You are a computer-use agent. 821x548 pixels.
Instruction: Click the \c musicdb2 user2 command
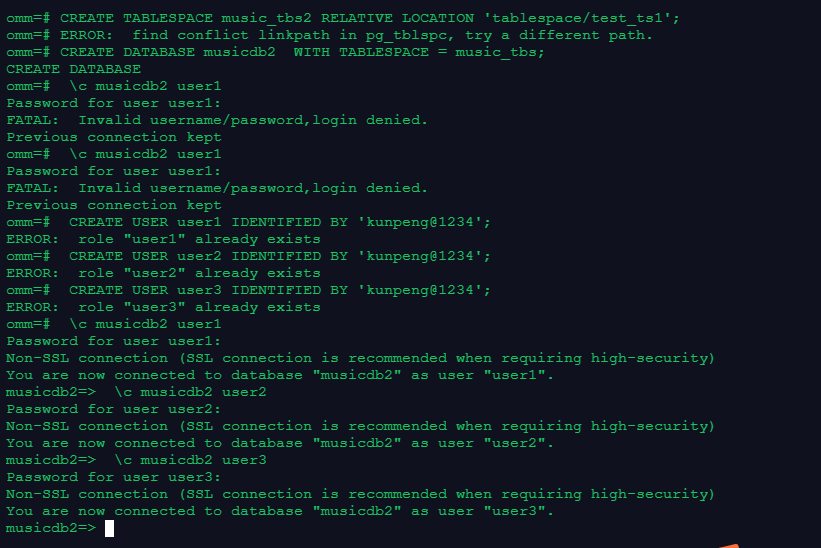pos(190,392)
